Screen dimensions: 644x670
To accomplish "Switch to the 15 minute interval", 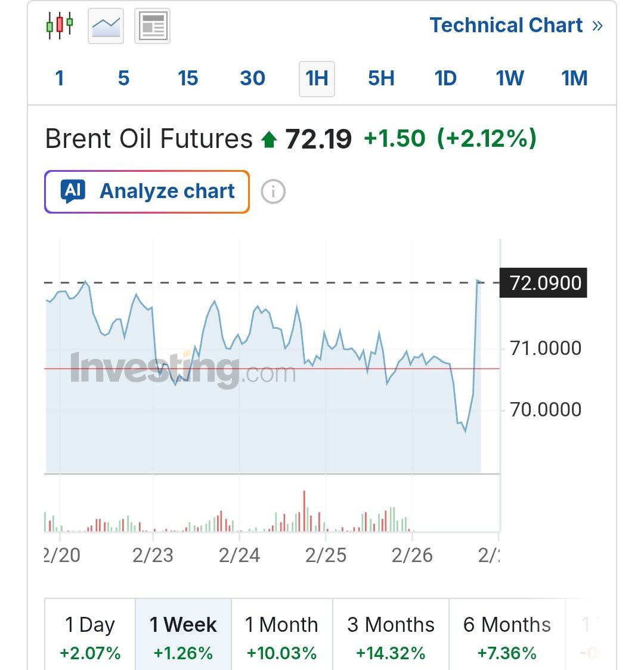I will 188,78.
